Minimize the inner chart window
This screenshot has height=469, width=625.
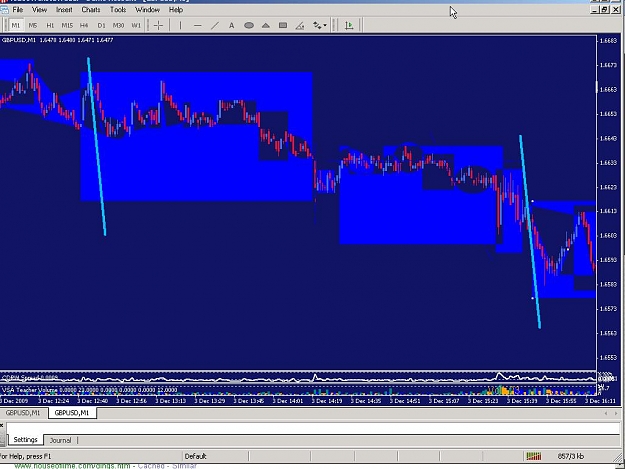click(x=595, y=10)
